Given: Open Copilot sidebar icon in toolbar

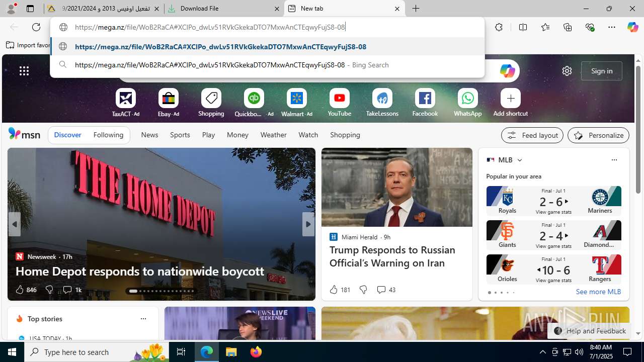Looking at the screenshot, I should click(632, 27).
